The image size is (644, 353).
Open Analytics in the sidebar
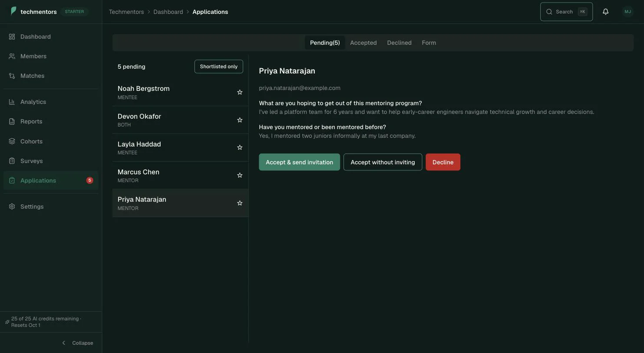[x=51, y=102]
